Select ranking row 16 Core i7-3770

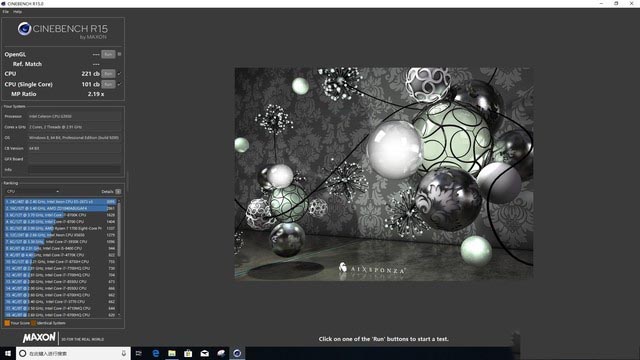(60, 302)
